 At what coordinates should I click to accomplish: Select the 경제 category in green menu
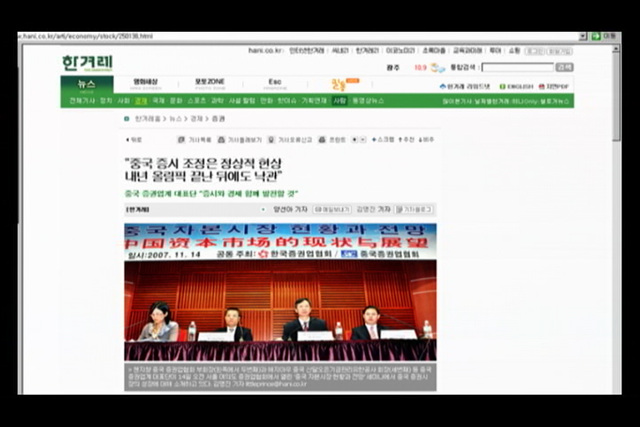pos(141,101)
